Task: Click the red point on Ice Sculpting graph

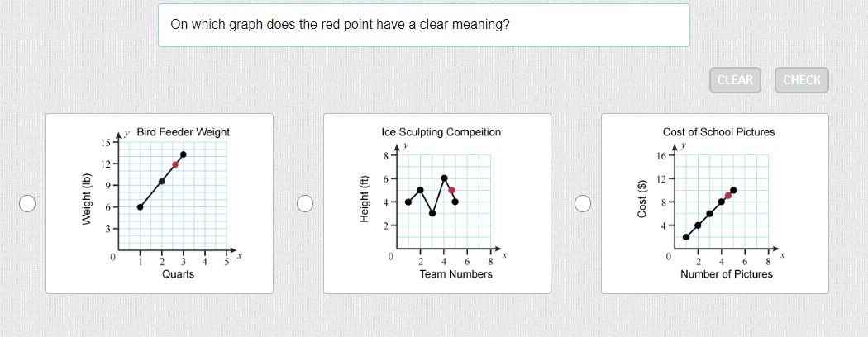Action: pyautogui.click(x=451, y=190)
